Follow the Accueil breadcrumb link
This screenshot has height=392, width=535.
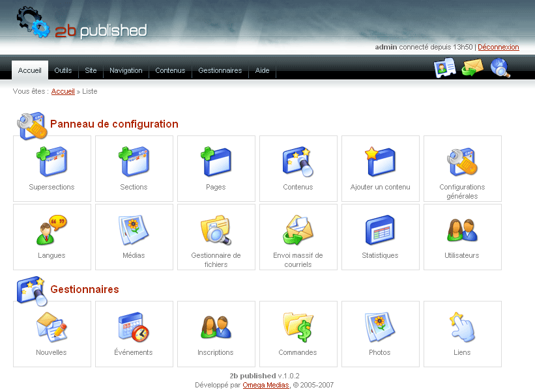tap(63, 91)
